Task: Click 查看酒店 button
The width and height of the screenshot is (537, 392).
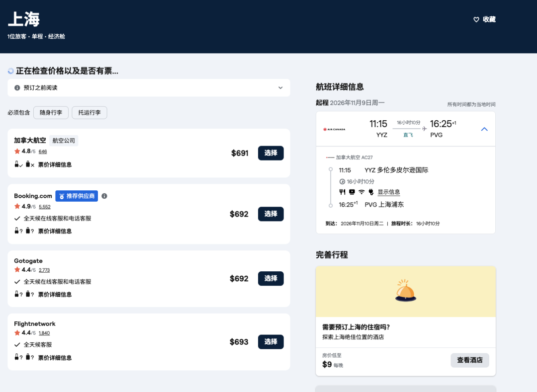Action: click(470, 360)
